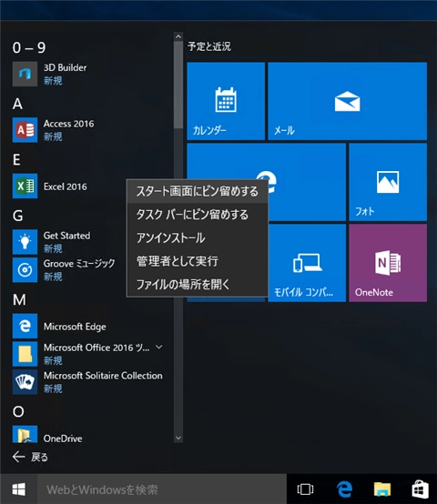The width and height of the screenshot is (437, 504).
Task: Open the メール tile
Action: point(347,101)
